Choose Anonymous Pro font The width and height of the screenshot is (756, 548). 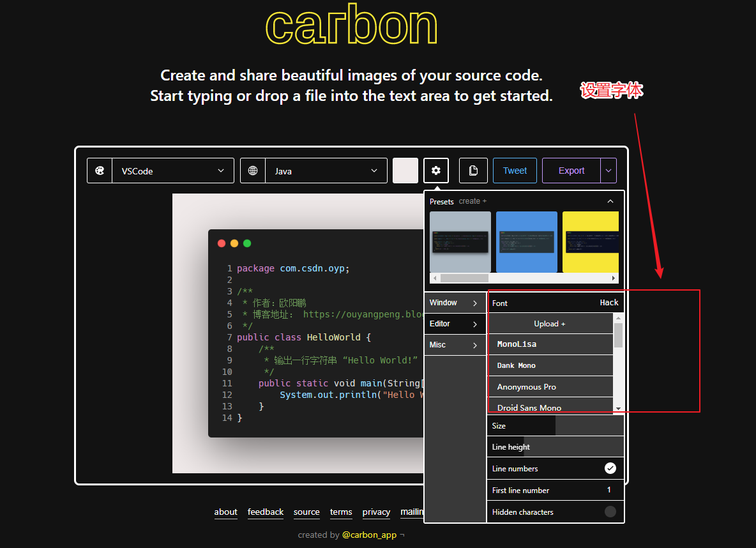(550, 387)
